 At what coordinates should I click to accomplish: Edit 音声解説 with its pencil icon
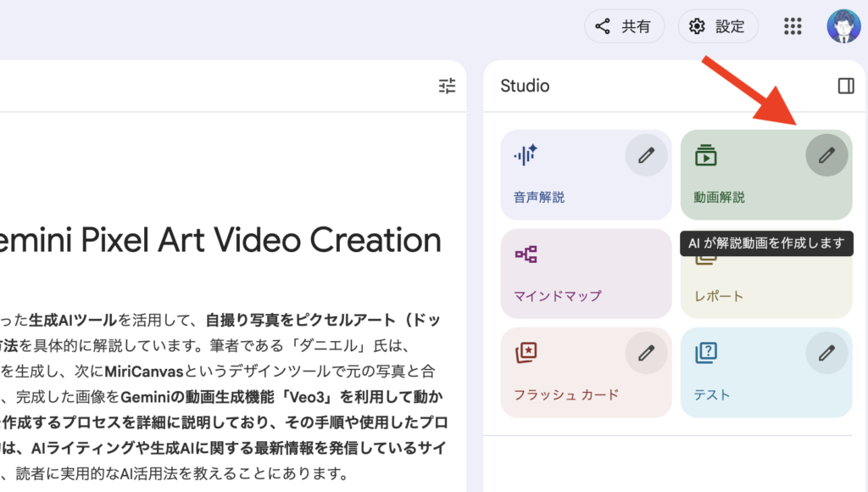point(647,155)
